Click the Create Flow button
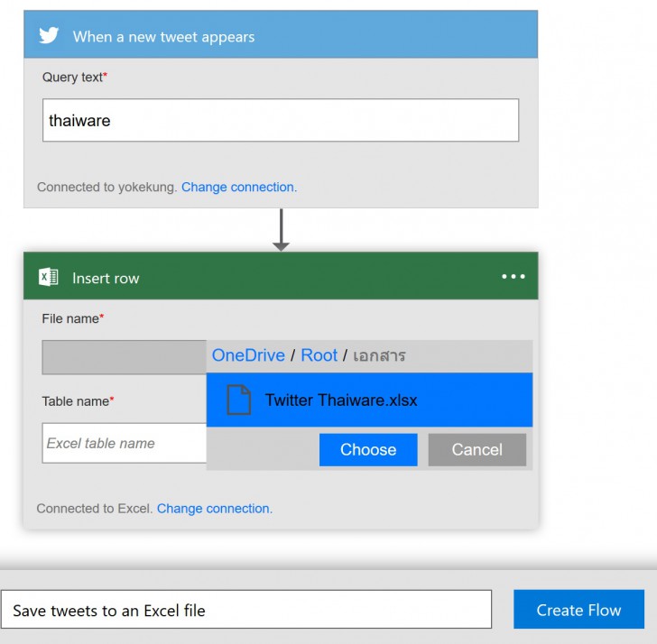 click(578, 609)
